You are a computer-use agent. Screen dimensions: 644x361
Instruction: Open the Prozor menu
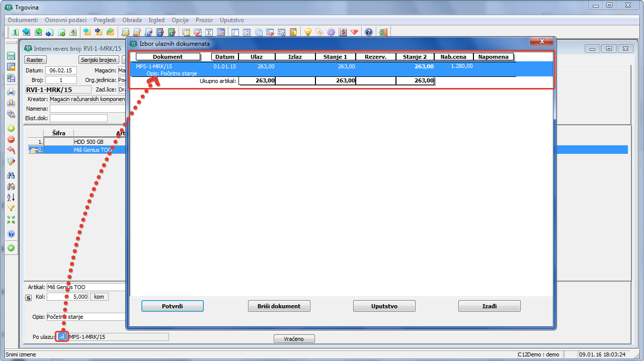205,20
